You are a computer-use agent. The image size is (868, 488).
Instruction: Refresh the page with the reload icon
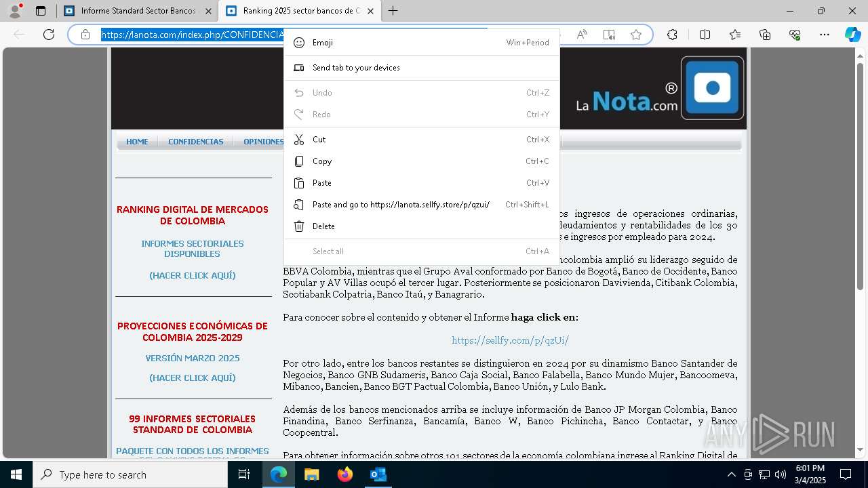(x=49, y=35)
